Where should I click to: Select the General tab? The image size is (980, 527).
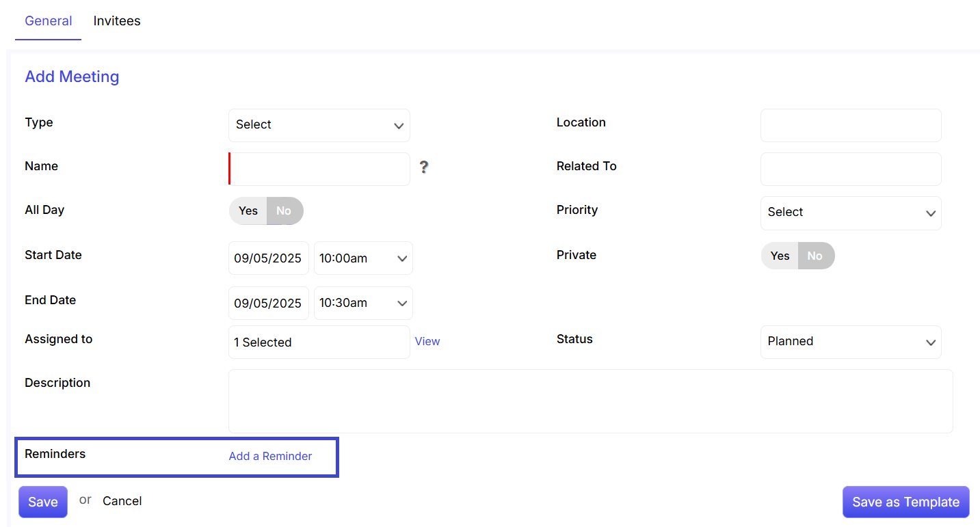tap(49, 21)
